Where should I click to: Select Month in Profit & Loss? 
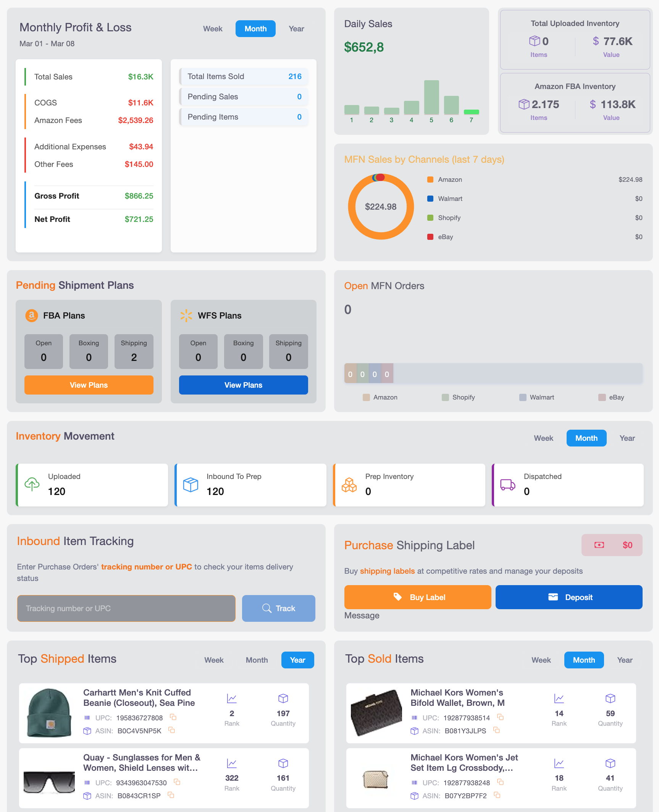tap(255, 29)
